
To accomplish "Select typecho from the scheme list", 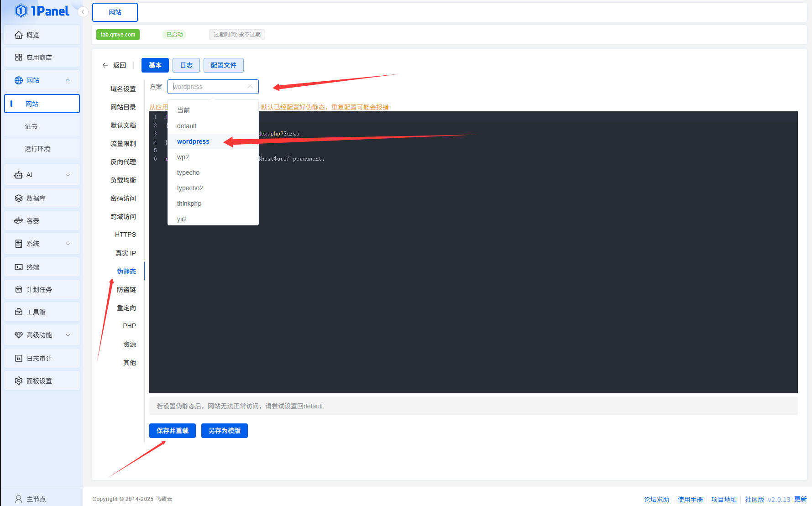I will coord(188,172).
